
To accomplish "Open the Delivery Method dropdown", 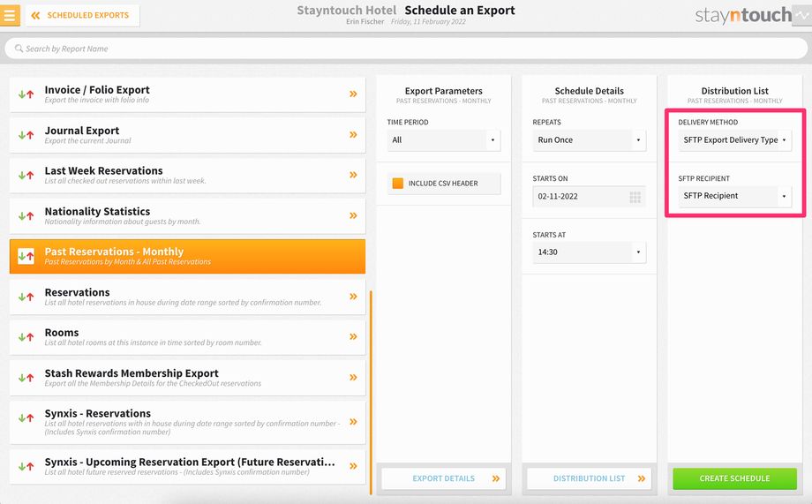I will pos(735,139).
